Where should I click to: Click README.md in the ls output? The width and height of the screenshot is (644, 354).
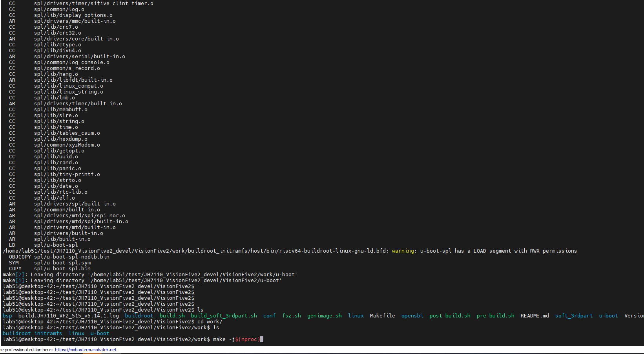535,315
